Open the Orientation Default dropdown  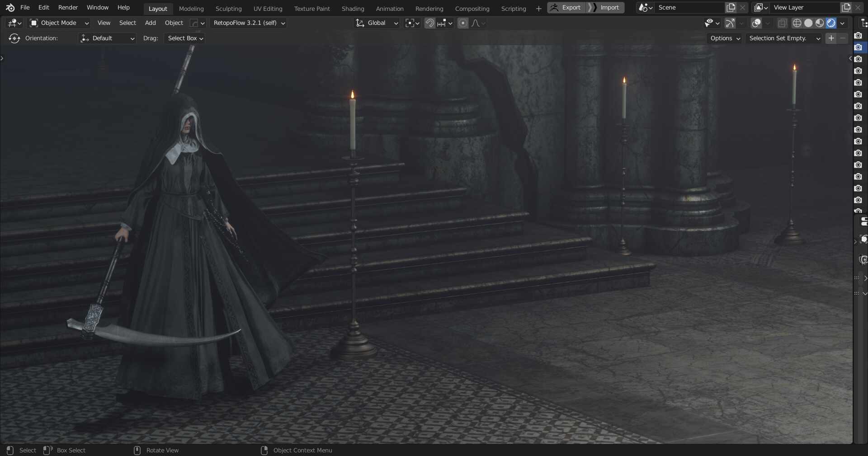point(107,38)
